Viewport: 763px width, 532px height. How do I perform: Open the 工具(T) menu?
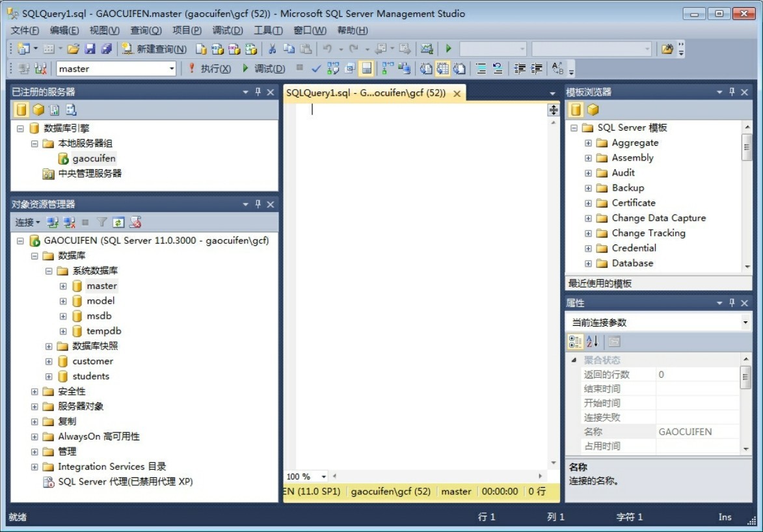coord(268,31)
